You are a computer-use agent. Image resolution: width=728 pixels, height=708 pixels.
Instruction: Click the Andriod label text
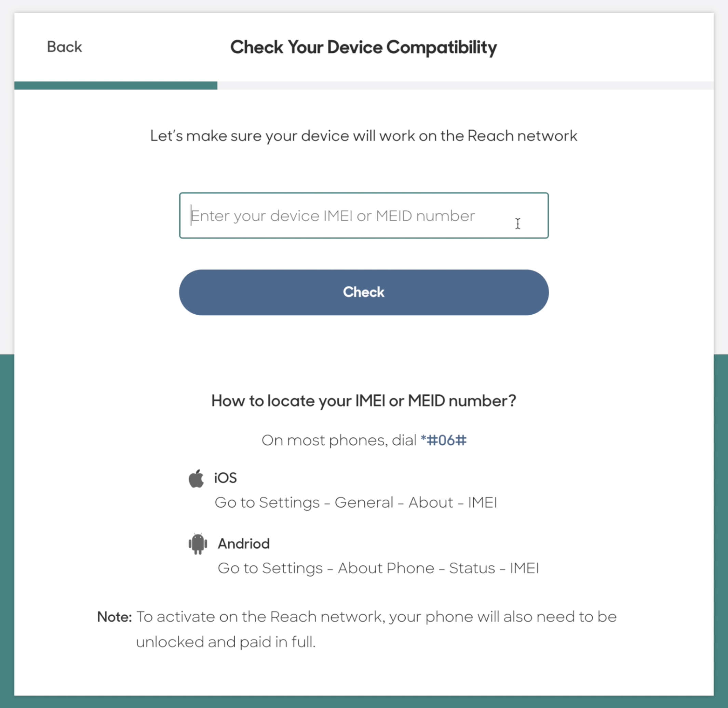(243, 543)
